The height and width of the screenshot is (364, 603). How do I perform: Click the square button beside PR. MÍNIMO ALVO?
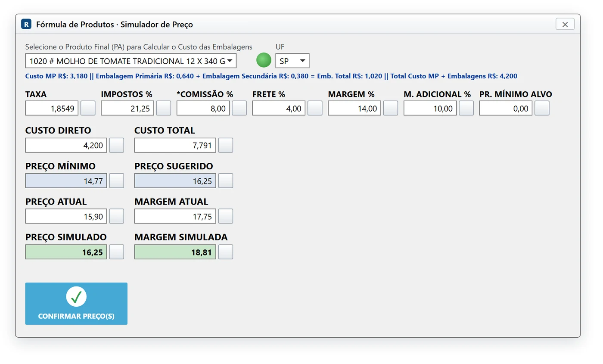[x=542, y=108]
